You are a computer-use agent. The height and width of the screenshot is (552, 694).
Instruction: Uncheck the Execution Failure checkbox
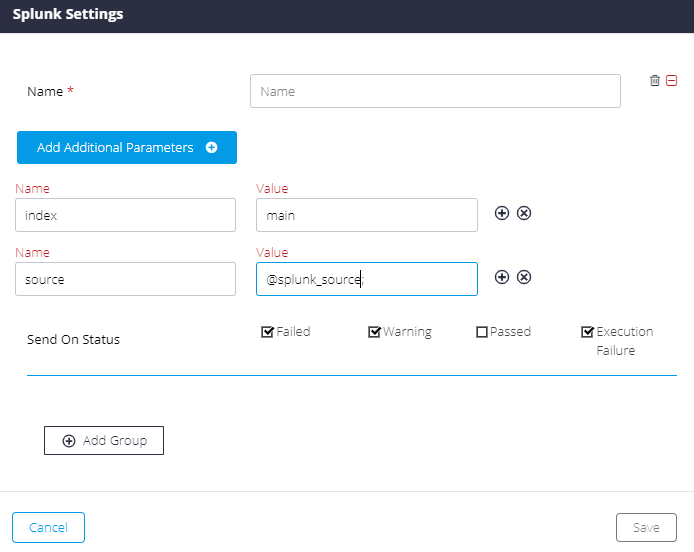click(587, 332)
